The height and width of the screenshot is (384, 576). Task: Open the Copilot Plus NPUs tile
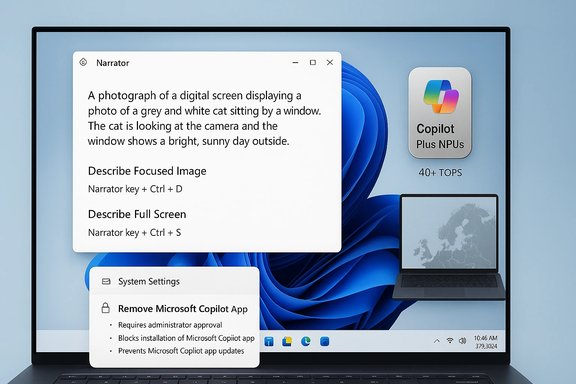click(x=440, y=113)
